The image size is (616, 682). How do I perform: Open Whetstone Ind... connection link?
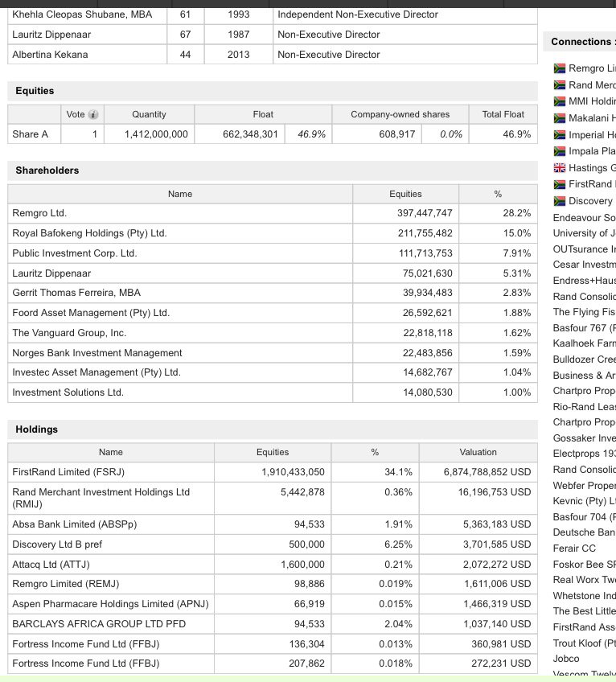click(585, 596)
